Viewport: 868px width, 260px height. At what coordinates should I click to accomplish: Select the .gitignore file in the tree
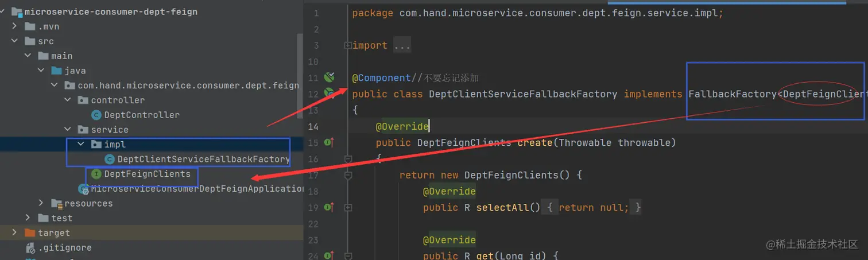click(64, 248)
